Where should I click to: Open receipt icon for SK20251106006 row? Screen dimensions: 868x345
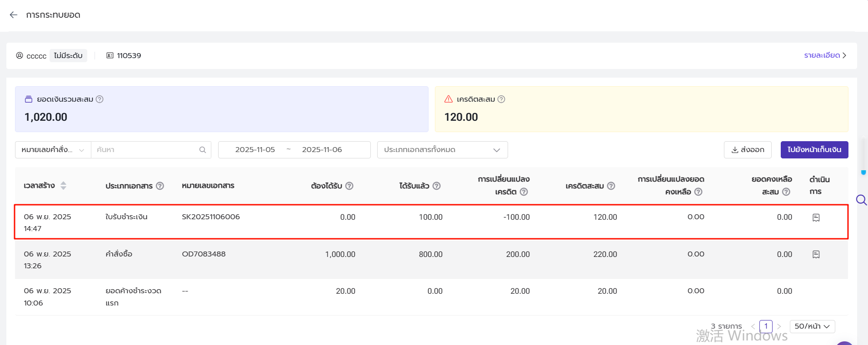coord(816,217)
